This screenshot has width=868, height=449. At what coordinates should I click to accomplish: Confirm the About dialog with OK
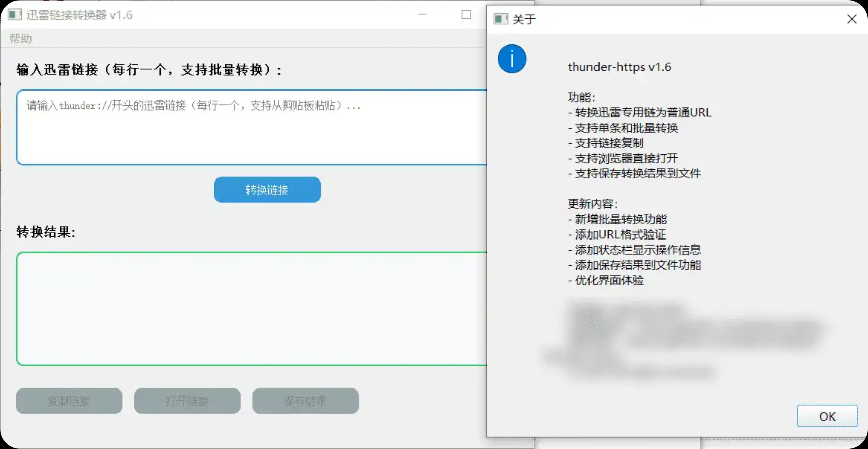pyautogui.click(x=827, y=416)
